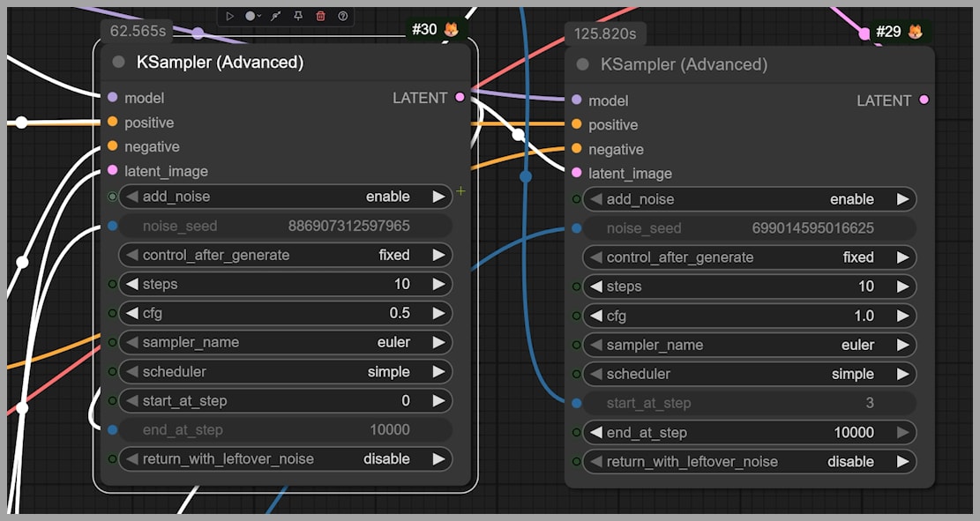Open control_after_generate dropdown on right node
Screen dimensions: 980x521
(749, 257)
